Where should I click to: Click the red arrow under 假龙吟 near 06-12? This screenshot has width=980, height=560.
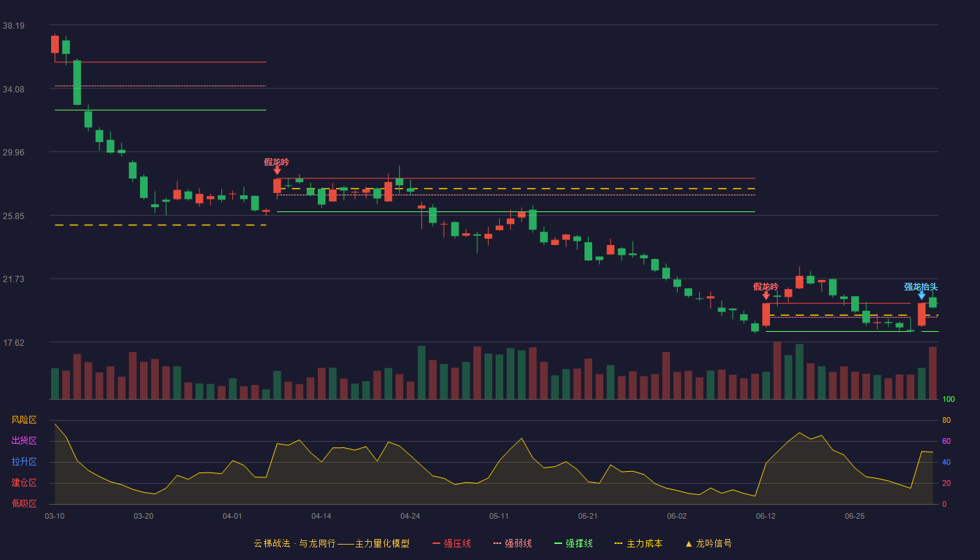766,295
